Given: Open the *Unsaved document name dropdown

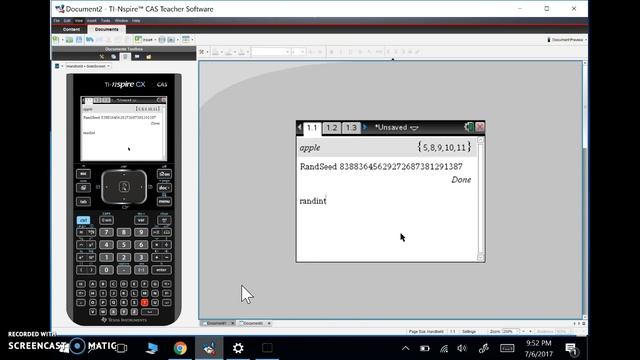Looking at the screenshot, I should [x=397, y=128].
